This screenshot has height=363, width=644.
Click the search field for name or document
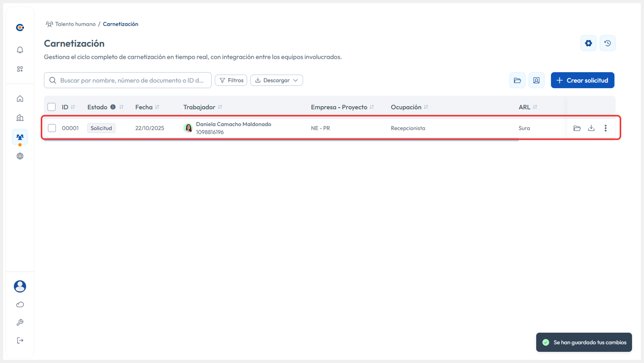pos(128,80)
